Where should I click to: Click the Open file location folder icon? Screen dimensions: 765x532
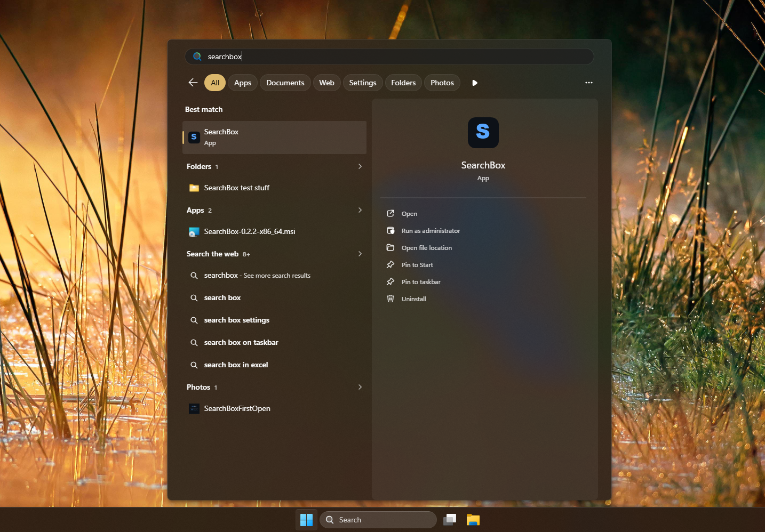[391, 248]
